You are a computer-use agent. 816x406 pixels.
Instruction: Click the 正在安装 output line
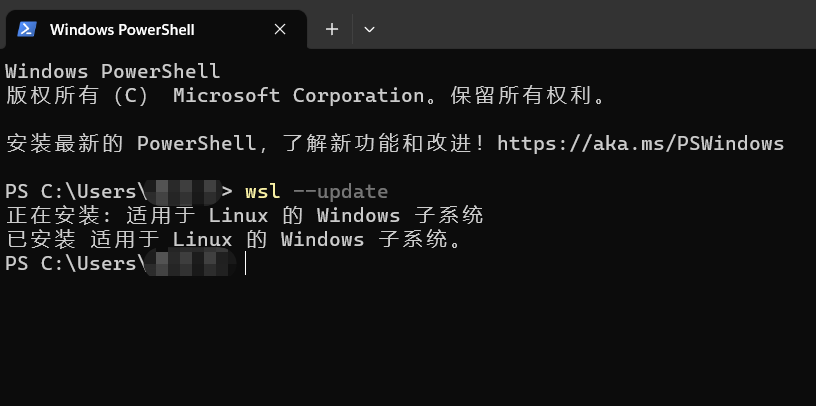pyautogui.click(x=245, y=215)
